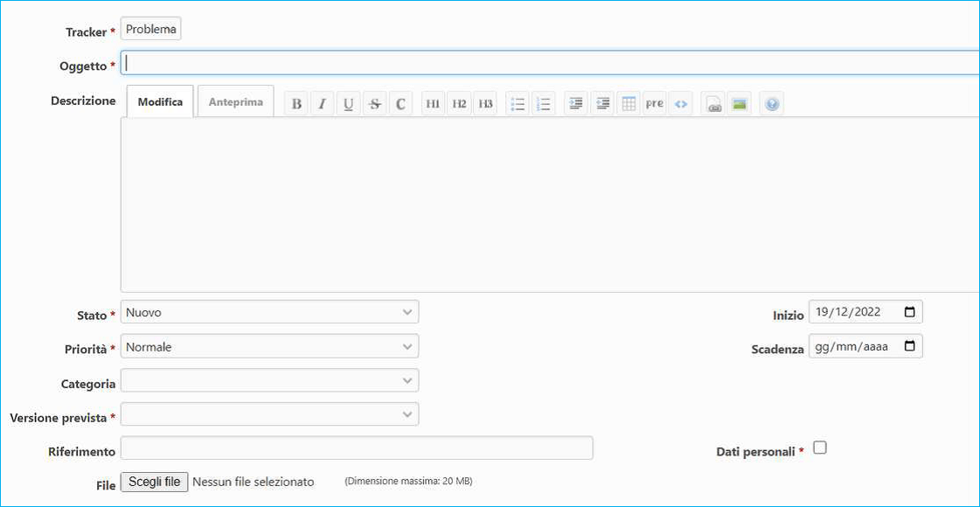Toggle bold formatting in description toolbar

coord(296,104)
